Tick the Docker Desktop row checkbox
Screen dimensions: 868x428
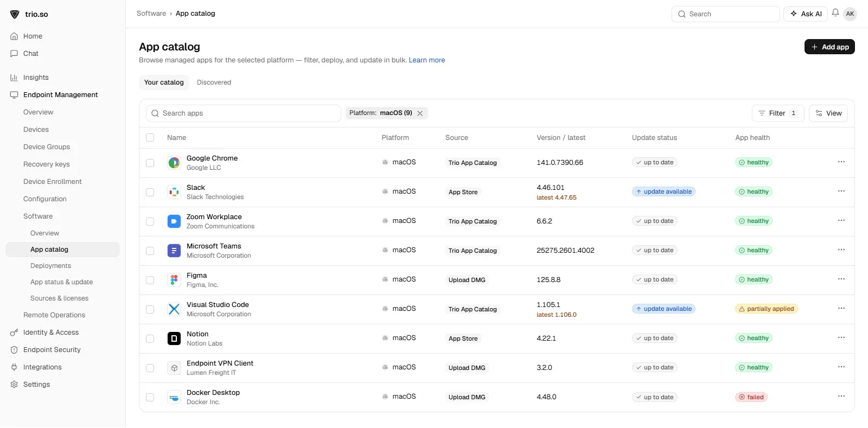pyautogui.click(x=150, y=397)
